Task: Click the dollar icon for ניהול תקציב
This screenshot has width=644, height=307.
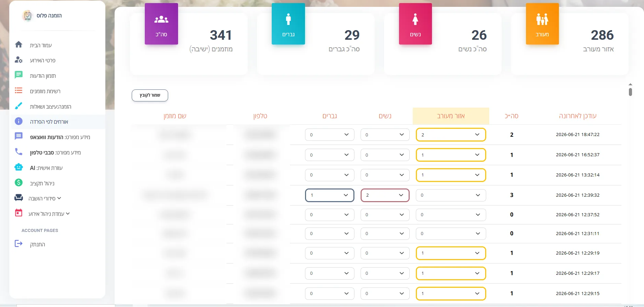Action: (19, 183)
